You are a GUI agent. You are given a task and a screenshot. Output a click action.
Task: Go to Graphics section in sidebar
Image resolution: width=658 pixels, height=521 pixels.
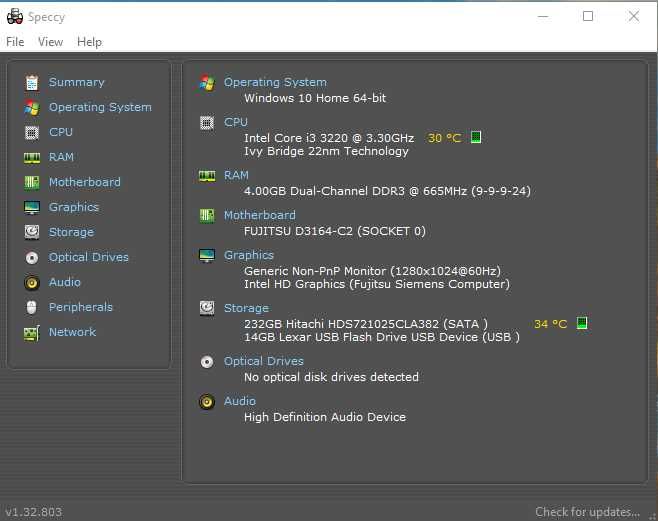pyautogui.click(x=74, y=207)
